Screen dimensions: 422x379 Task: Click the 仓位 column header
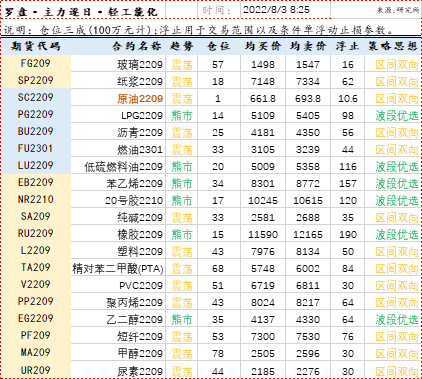tap(218, 46)
